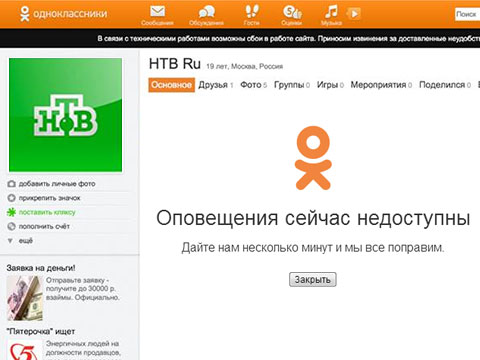Image resolution: width=480 pixels, height=360 pixels.
Task: Open the video play icon in header
Action: [354, 14]
